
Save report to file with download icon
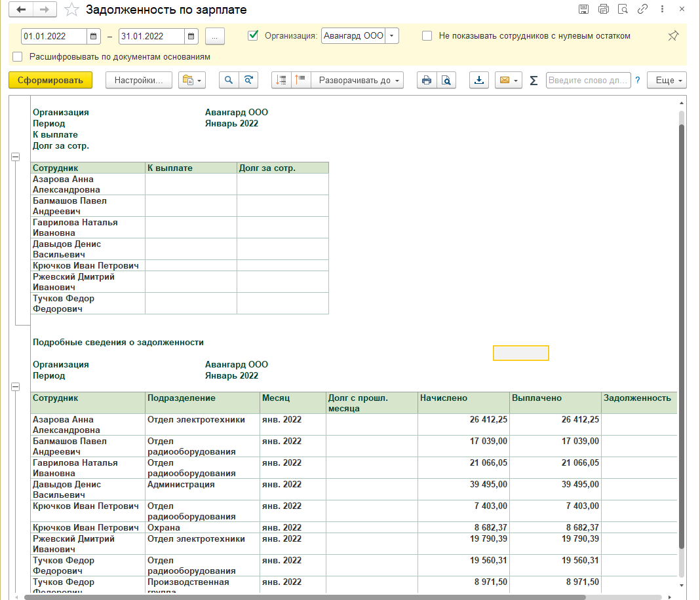(x=479, y=80)
